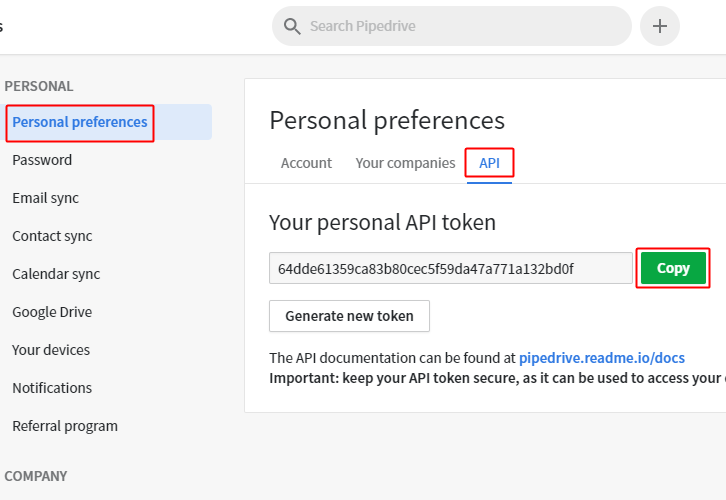The width and height of the screenshot is (726, 500).
Task: Open Calendar sync settings
Action: 56,274
